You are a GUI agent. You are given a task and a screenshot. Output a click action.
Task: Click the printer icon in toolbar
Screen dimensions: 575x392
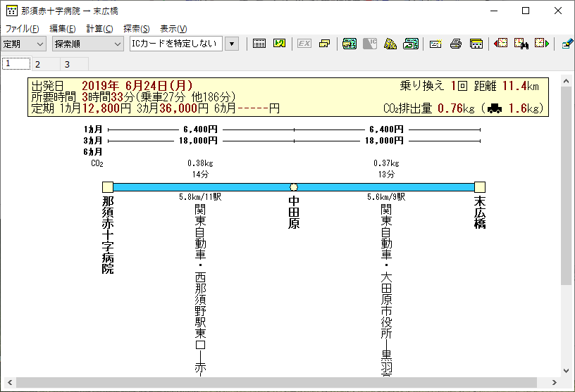point(456,44)
